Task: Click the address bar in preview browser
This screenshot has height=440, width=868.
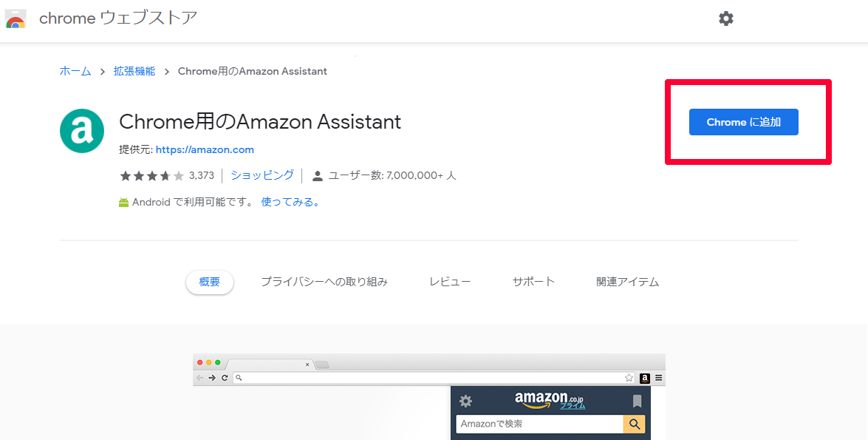Action: click(434, 378)
